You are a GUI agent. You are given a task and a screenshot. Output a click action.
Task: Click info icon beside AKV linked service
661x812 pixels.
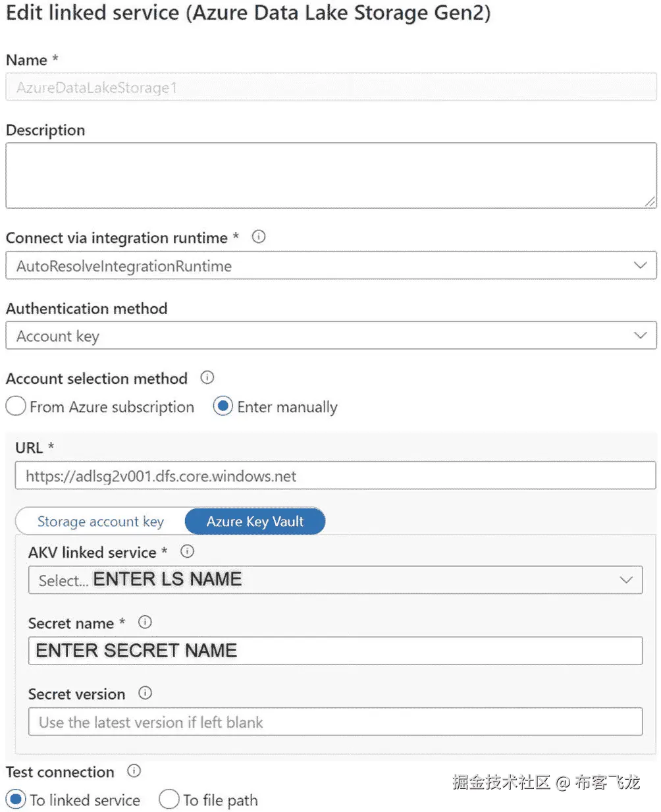[x=187, y=552]
